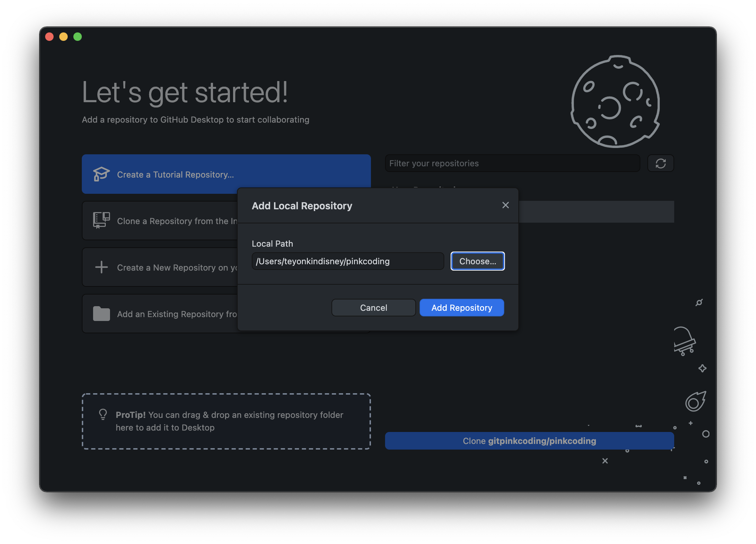Create a Tutorial Repository

click(226, 174)
